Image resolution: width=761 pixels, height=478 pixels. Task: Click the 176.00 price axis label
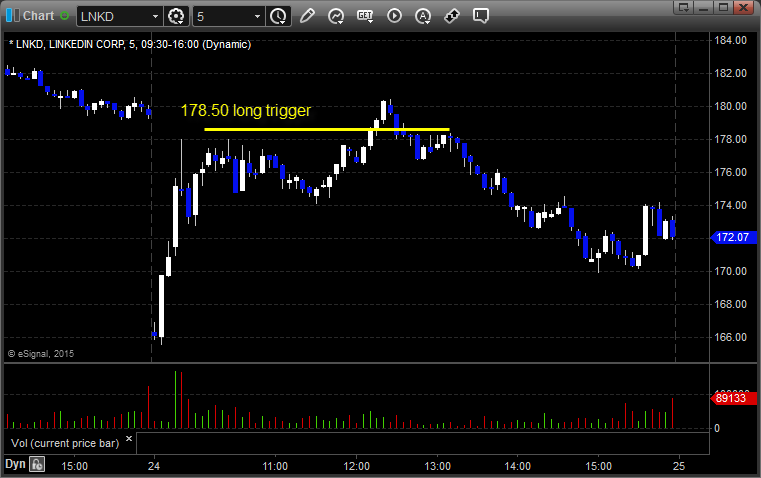730,172
